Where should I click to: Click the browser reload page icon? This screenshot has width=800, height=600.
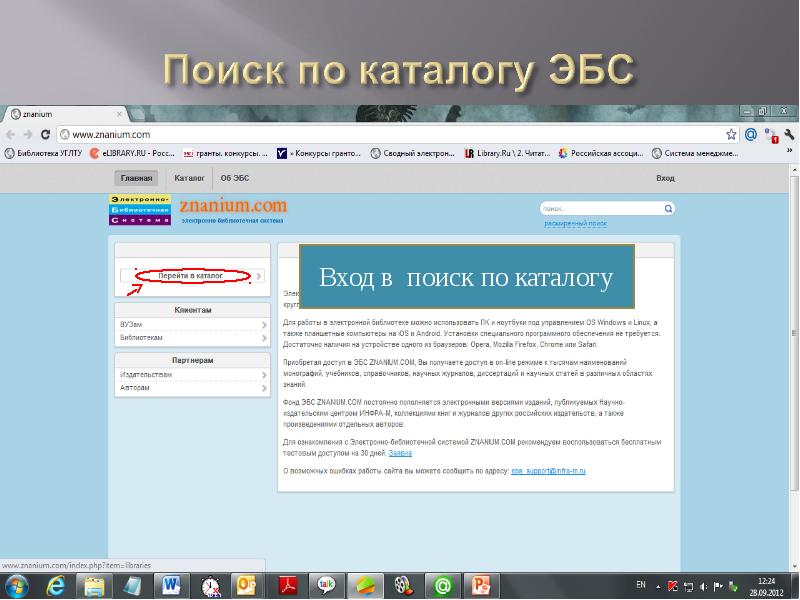[45, 134]
